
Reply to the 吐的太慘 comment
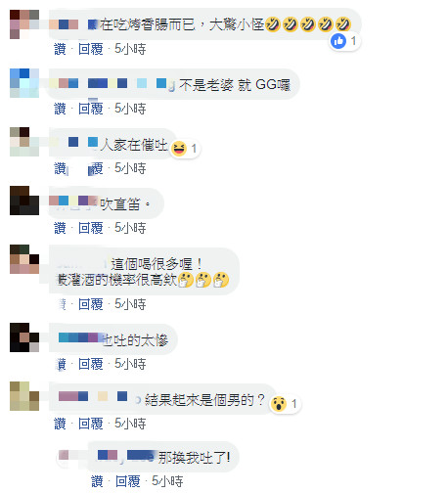91,364
